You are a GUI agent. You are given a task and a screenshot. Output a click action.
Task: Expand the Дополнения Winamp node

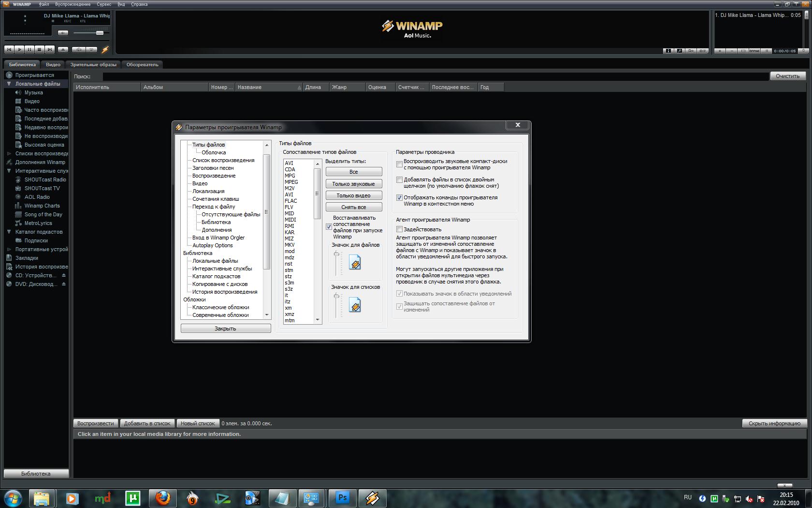9,162
